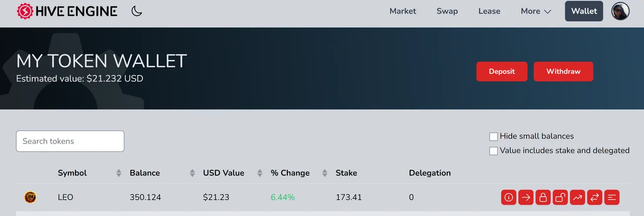Expand the More menu
This screenshot has width=644, height=216.
pos(536,11)
